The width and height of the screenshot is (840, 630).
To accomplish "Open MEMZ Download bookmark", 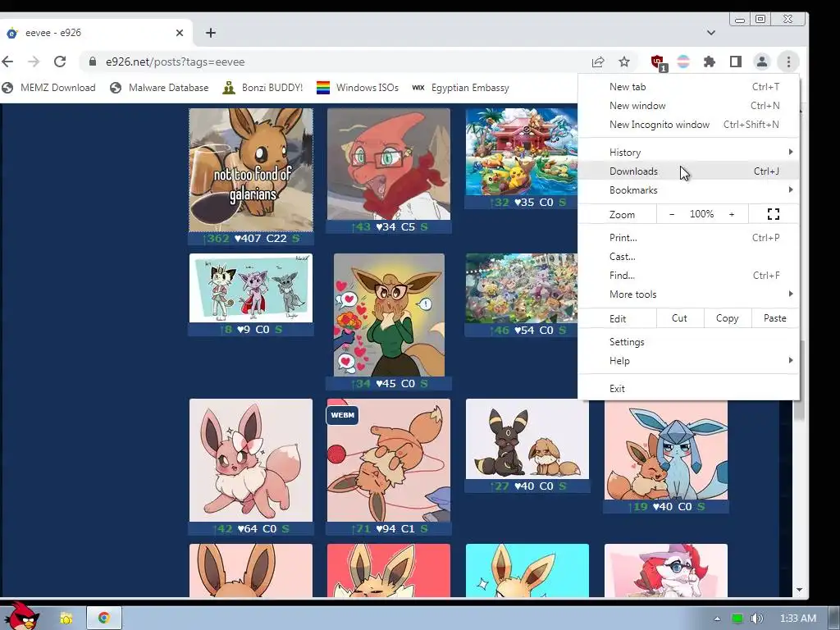I will click(x=48, y=88).
